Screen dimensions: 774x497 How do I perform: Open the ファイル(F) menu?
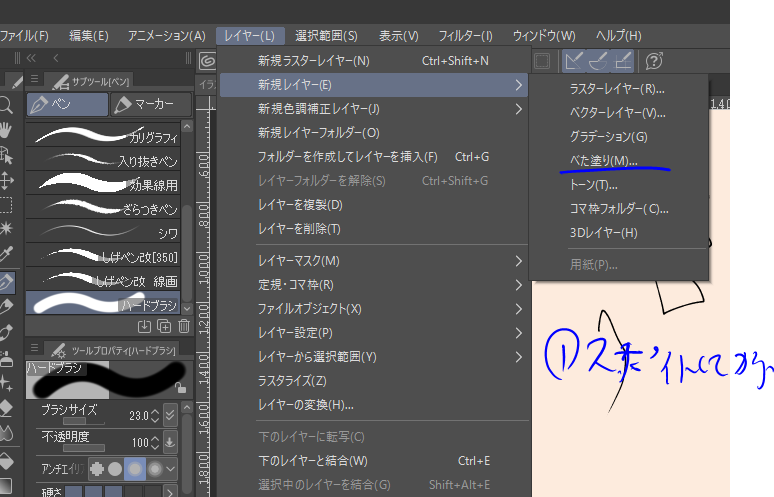[x=24, y=36]
